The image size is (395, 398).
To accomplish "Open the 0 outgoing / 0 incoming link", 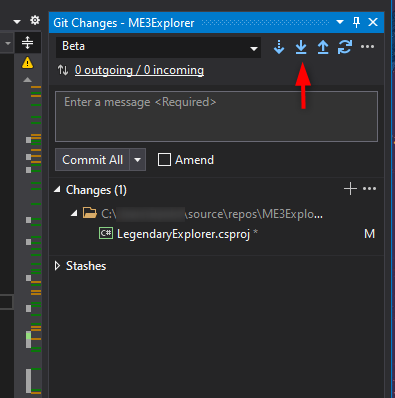I will coord(139,70).
